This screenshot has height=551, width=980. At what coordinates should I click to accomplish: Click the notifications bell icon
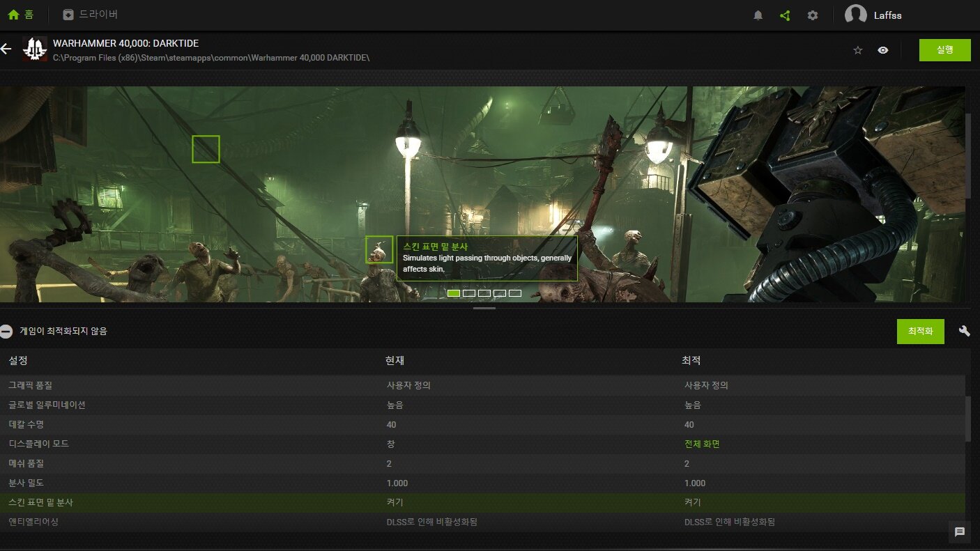(x=758, y=15)
